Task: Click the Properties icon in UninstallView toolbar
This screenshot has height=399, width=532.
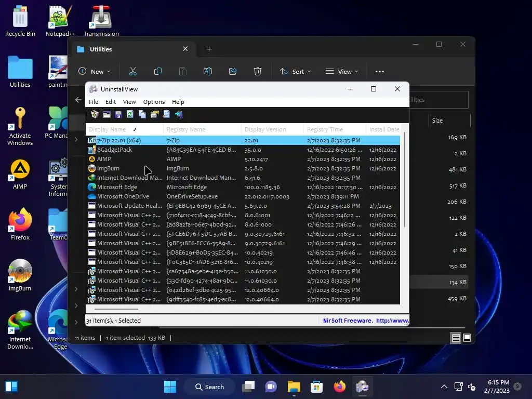Action: 154,114
